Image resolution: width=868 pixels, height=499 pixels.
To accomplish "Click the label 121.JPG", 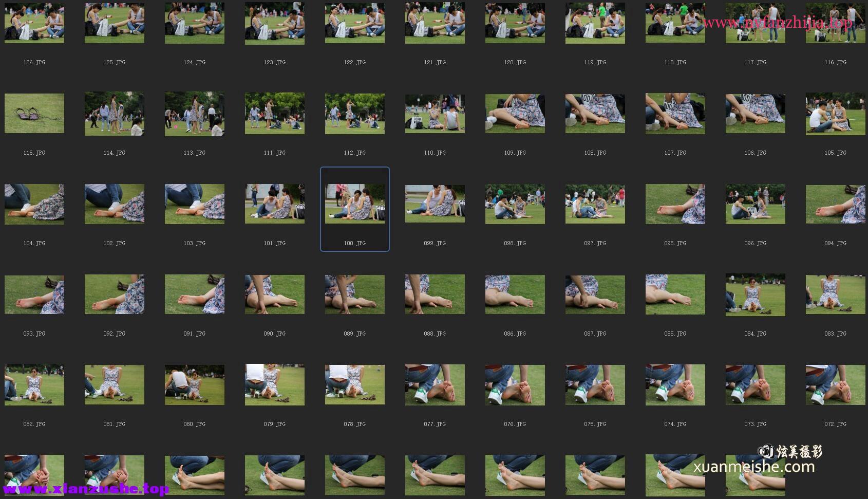I will (x=435, y=62).
